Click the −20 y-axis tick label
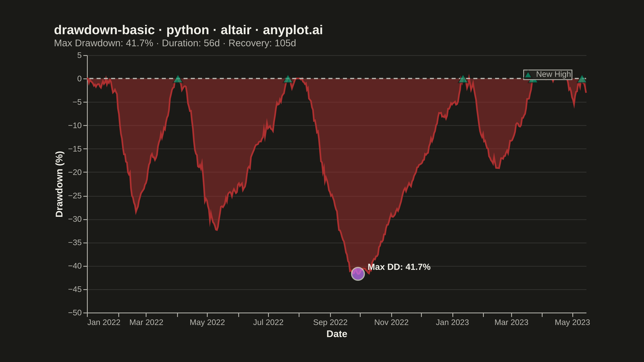This screenshot has height=362, width=644. (75, 172)
